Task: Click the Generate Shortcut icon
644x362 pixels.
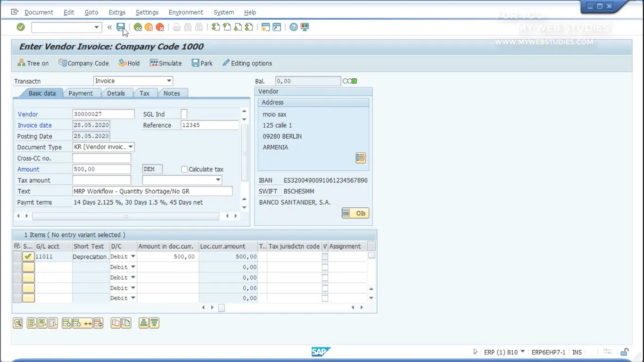Action: coord(277,27)
